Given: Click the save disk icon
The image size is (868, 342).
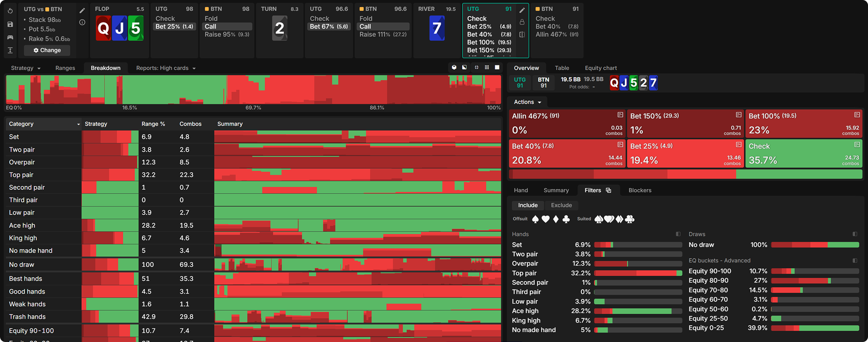Looking at the screenshot, I should coord(10,24).
